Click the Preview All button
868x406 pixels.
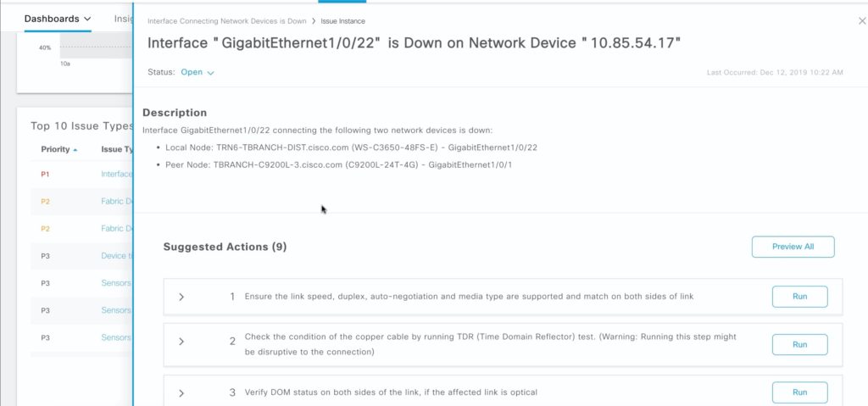click(x=793, y=247)
